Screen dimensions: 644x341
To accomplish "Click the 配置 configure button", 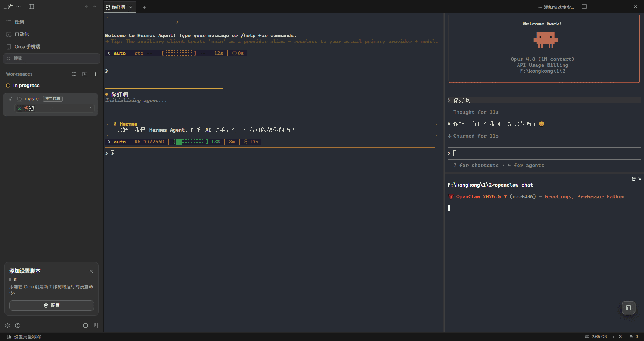I will 52,306.
